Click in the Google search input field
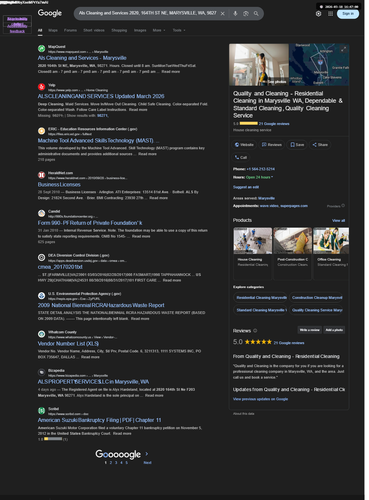 pos(148,13)
